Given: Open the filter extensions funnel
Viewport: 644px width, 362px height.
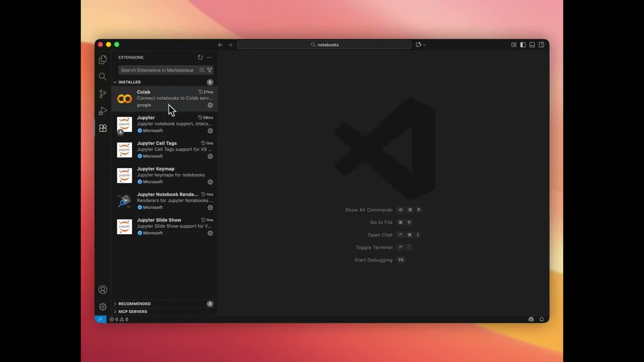Looking at the screenshot, I should coord(209,70).
